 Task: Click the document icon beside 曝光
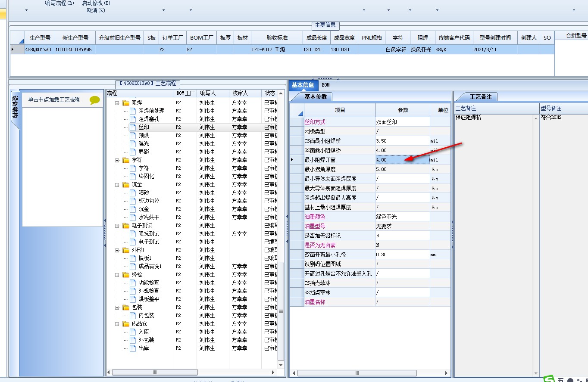(x=133, y=144)
